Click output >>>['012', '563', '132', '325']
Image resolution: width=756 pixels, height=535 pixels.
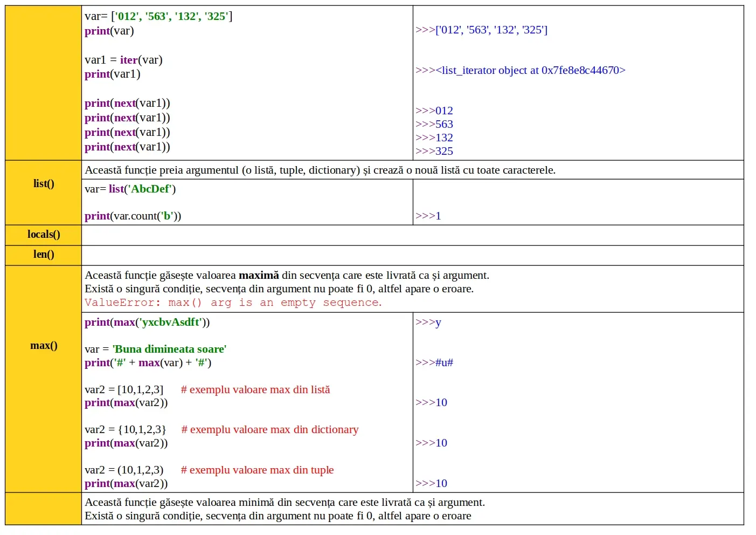(481, 30)
